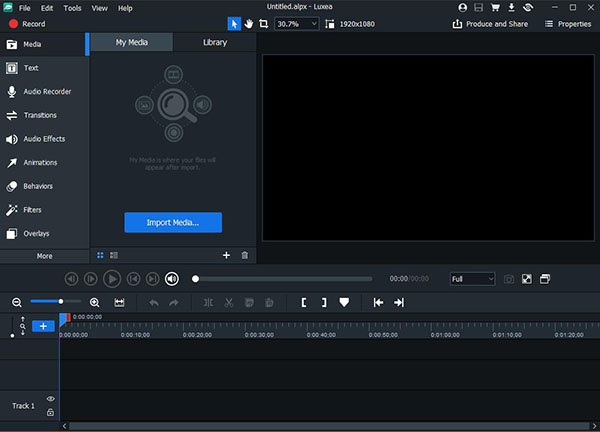Screen dimensions: 600x432
Task: Open Animations in sidebar
Action: [x=44, y=163]
